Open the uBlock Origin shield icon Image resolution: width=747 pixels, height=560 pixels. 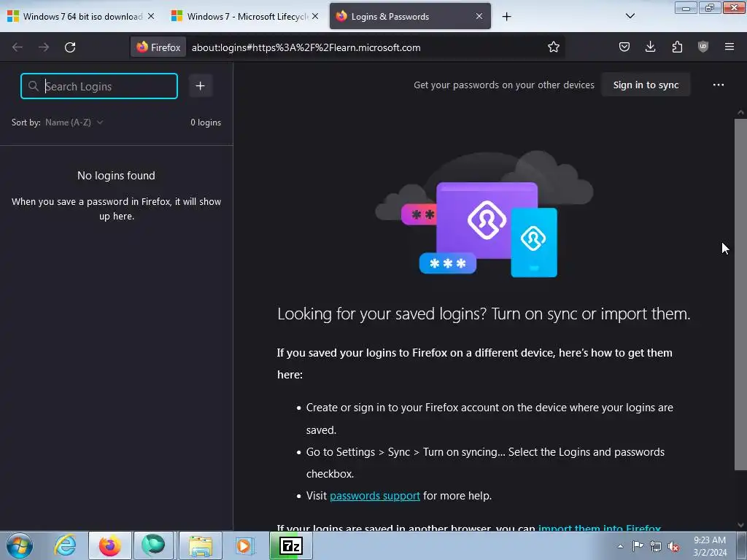tap(703, 47)
